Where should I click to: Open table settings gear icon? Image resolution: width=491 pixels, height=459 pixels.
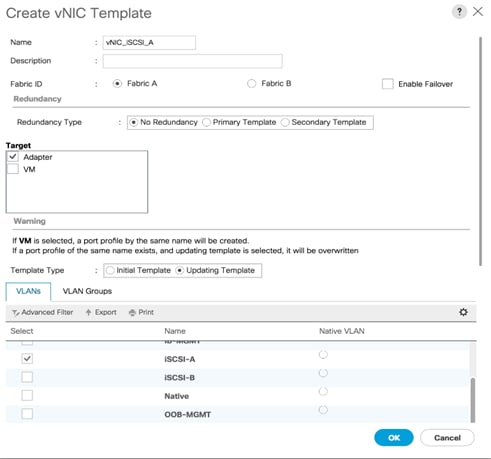pyautogui.click(x=463, y=312)
